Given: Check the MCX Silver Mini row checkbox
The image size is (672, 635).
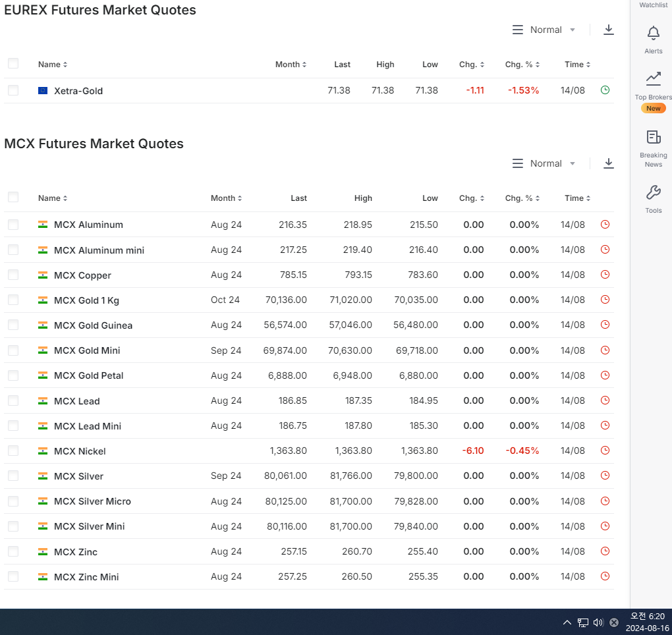Looking at the screenshot, I should [13, 526].
